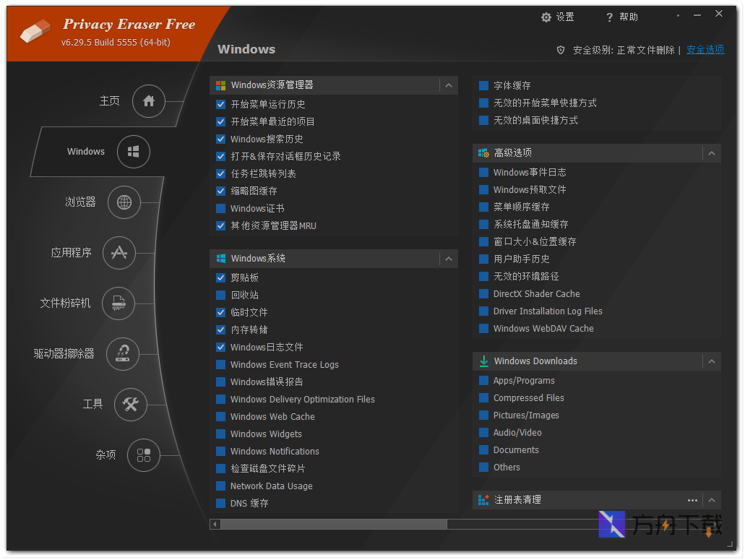Click the 无效的桌面快捷方式 label
This screenshot has height=560, width=745.
tap(535, 121)
